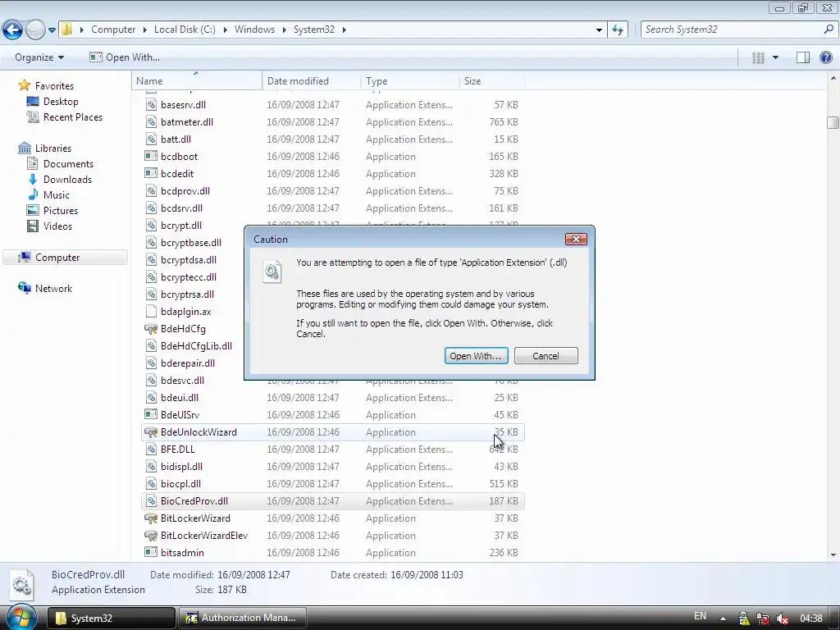Click the Windows Start orb

[x=21, y=618]
